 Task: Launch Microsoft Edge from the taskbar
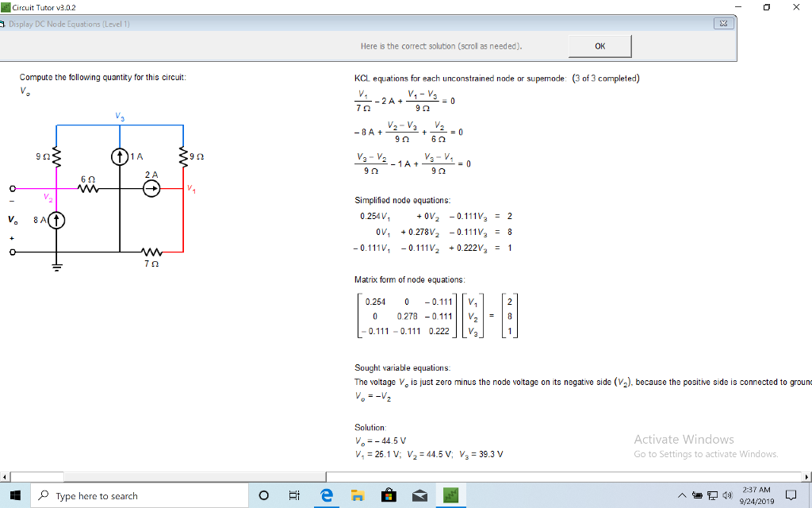pos(326,495)
